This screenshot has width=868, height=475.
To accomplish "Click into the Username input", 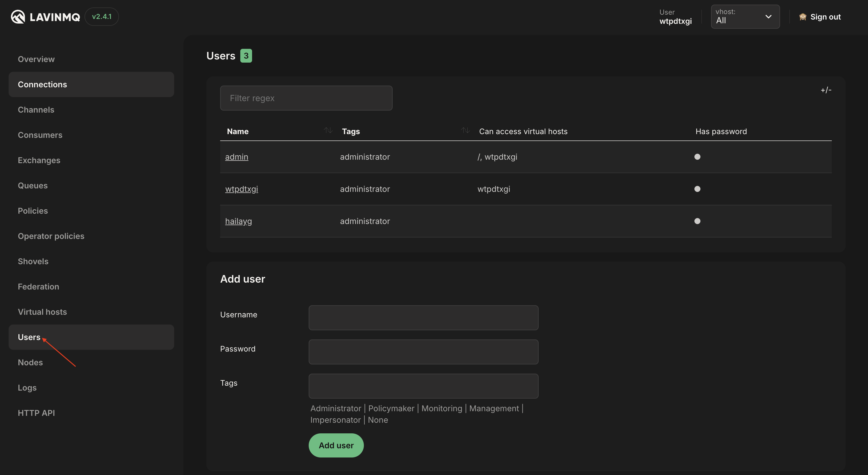I will 423,318.
